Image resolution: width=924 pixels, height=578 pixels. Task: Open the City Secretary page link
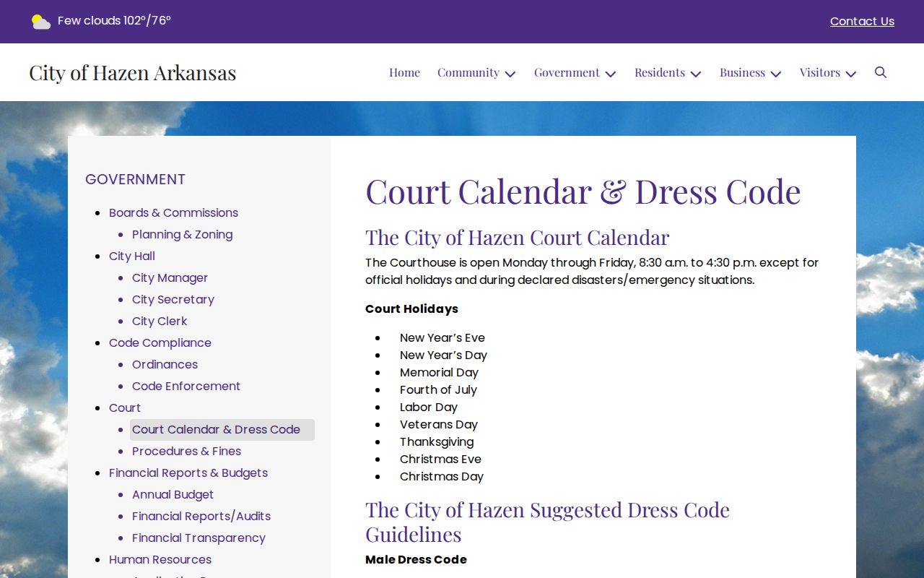click(173, 299)
